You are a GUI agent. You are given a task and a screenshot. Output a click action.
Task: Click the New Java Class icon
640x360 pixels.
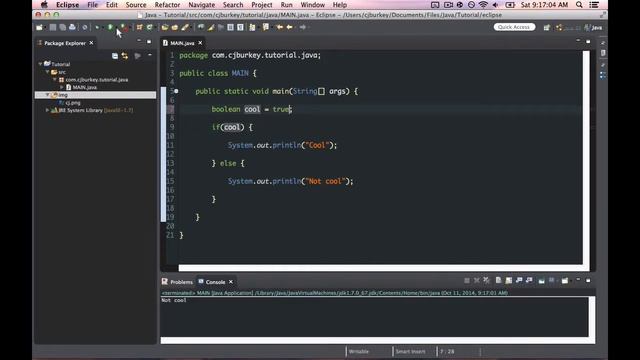pos(149,27)
